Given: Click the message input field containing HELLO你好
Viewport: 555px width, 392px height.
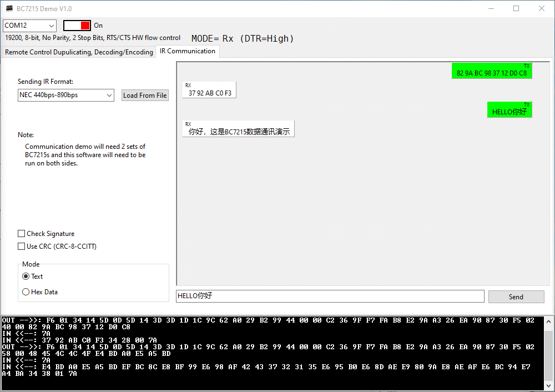Looking at the screenshot, I should coord(330,296).
